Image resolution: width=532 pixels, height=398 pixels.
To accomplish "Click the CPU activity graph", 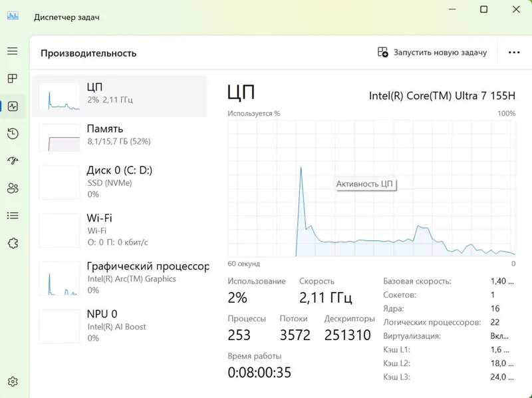I will (x=372, y=188).
